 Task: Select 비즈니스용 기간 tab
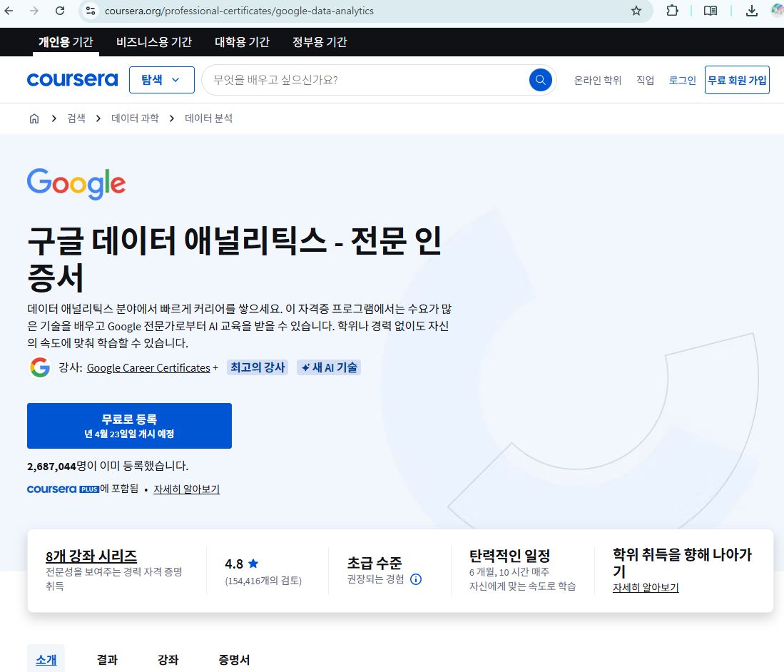(x=154, y=42)
